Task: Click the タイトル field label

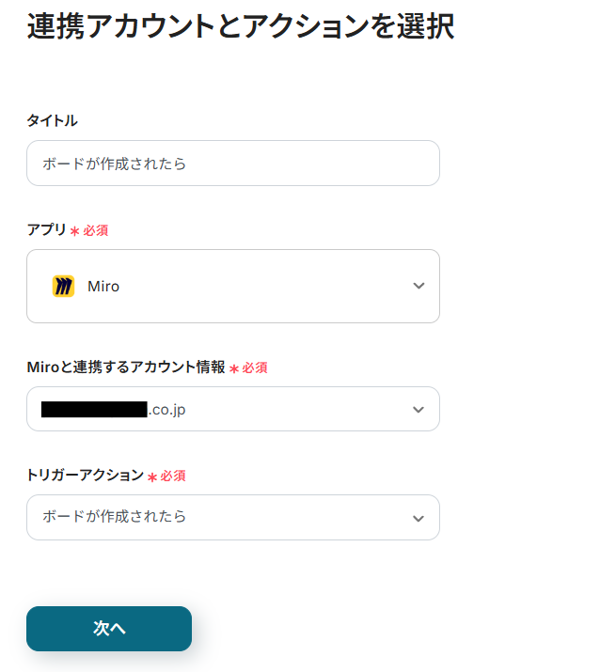Action: point(52,120)
